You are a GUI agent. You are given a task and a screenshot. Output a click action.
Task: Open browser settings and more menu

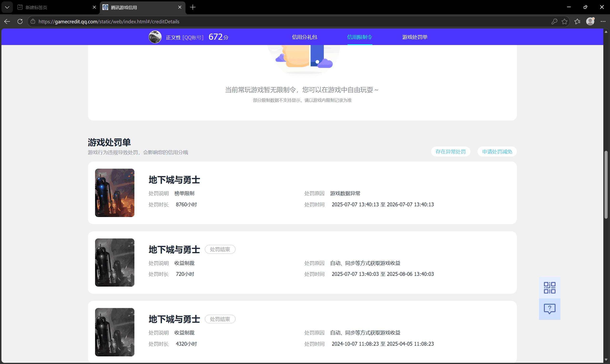pyautogui.click(x=603, y=22)
